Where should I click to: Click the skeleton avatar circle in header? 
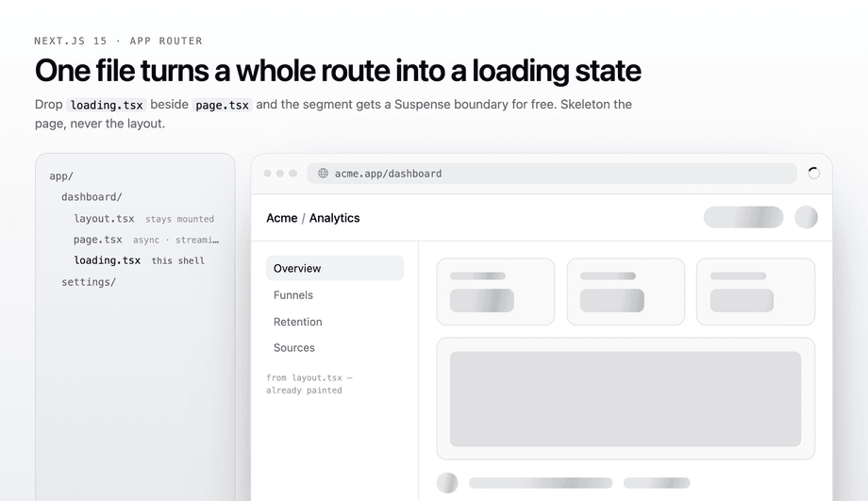tap(806, 217)
